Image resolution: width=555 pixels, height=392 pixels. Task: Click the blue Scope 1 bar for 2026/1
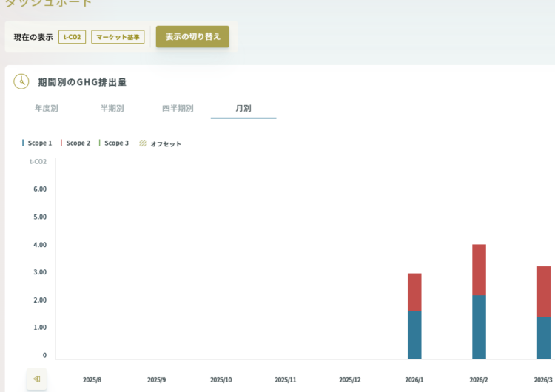(414, 335)
